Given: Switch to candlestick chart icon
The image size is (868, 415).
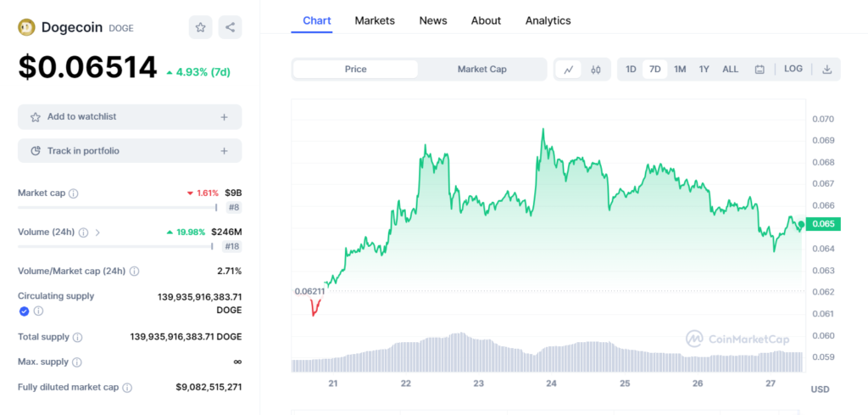Looking at the screenshot, I should point(596,70).
